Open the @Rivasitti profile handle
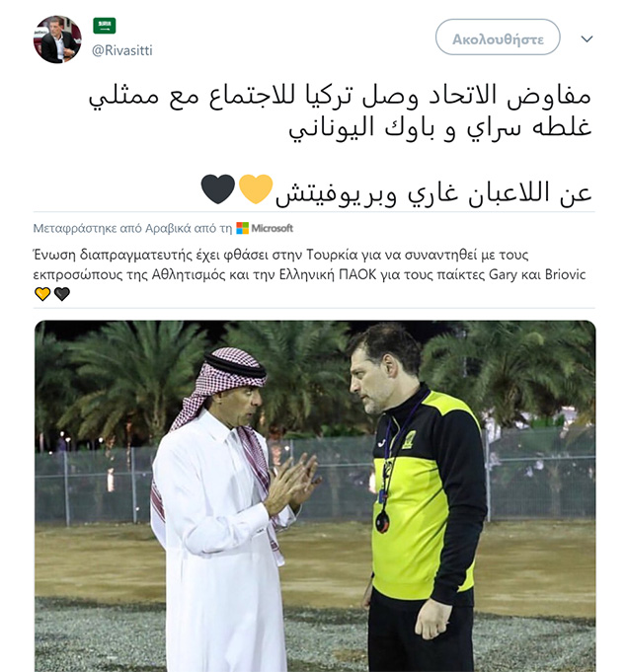 coord(121,50)
